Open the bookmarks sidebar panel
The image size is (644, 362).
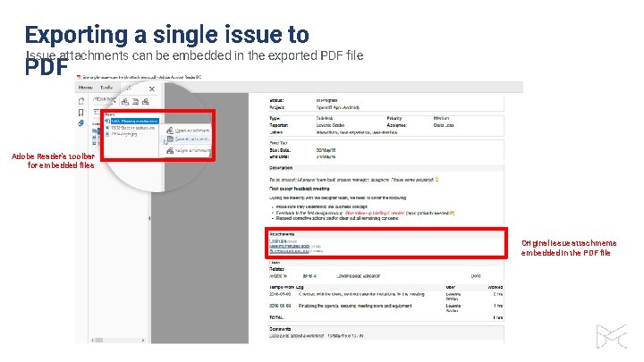(81, 112)
